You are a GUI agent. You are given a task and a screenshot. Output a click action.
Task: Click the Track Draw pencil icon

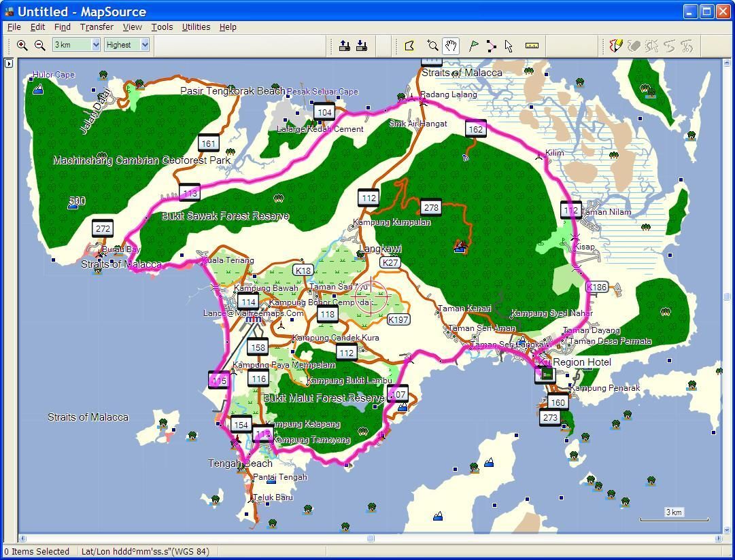pos(615,46)
